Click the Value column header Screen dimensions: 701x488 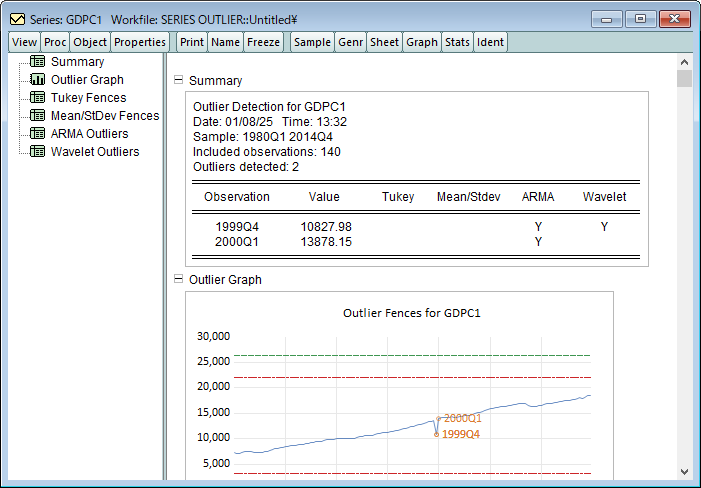tap(324, 197)
